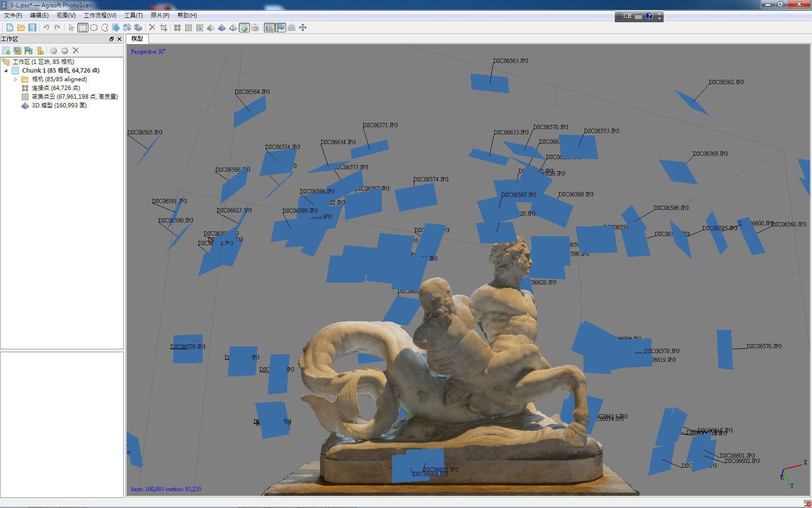Click the DSC06563.JPG camera label
Screen dimensions: 812x508
[x=511, y=61]
